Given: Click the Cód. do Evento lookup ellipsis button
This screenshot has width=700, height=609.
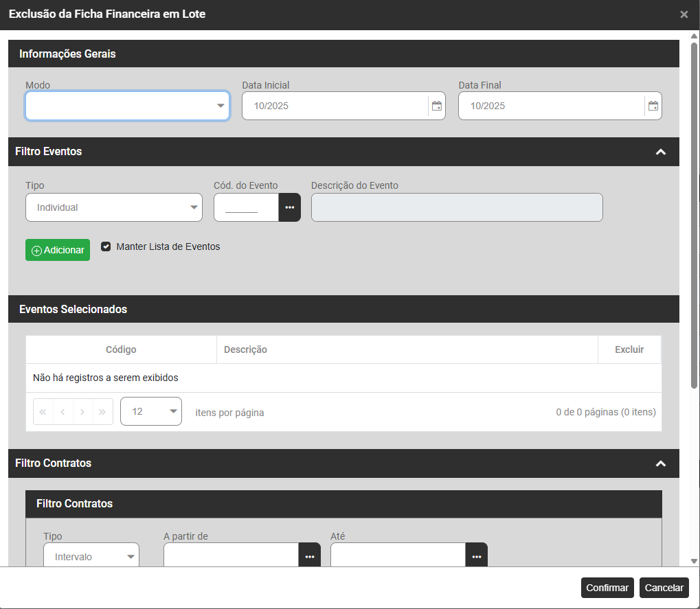Looking at the screenshot, I should (289, 207).
